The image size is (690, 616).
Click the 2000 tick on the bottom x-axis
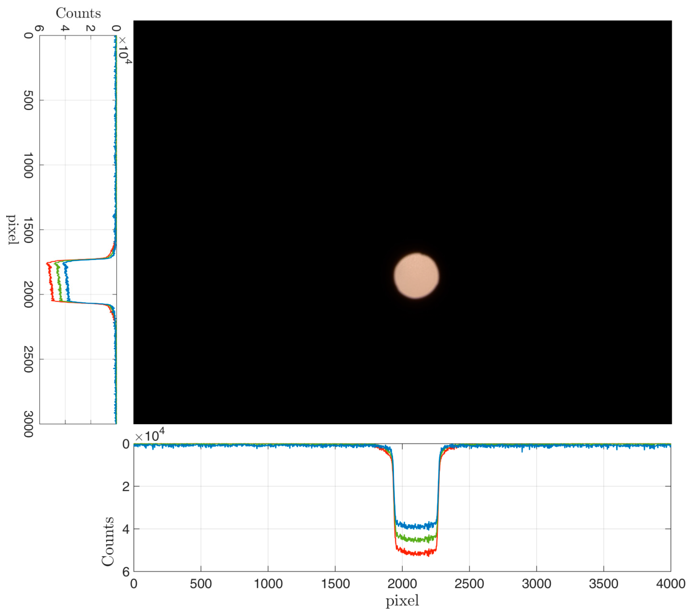tap(402, 584)
